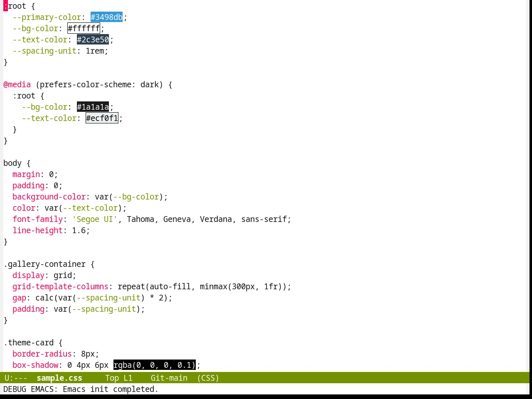Click the margin property
The width and height of the screenshot is (532, 399).
(26, 174)
